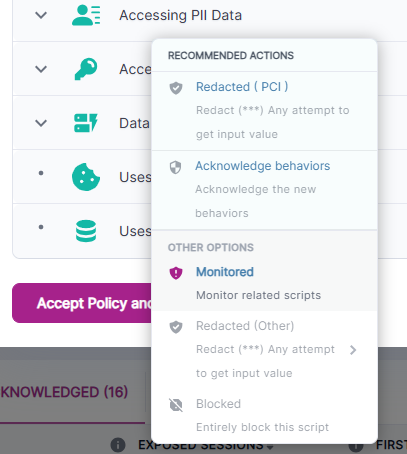Image resolution: width=407 pixels, height=454 pixels.
Task: Click the Accept Policy button
Action: click(82, 303)
